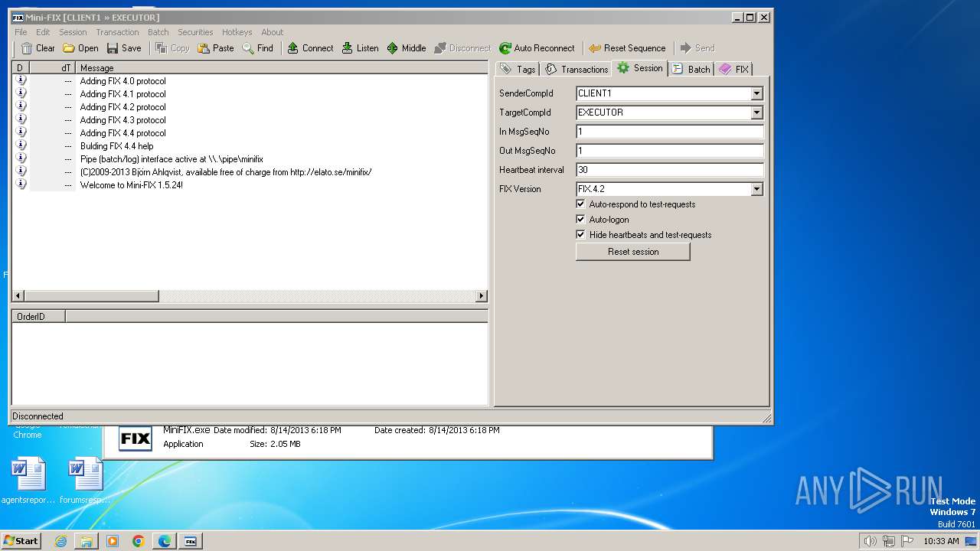Click the message log left scroll arrow
The height and width of the screenshot is (551, 980).
pos(18,296)
